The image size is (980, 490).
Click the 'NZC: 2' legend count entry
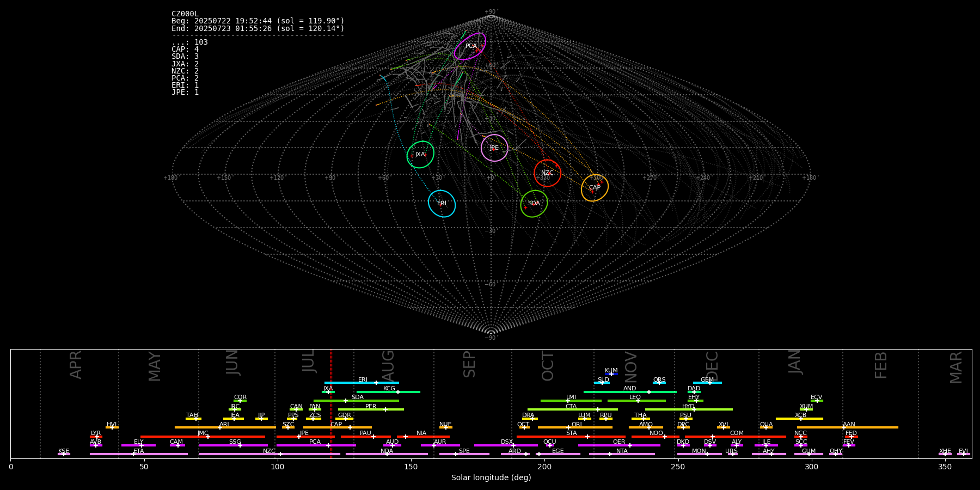tap(185, 71)
